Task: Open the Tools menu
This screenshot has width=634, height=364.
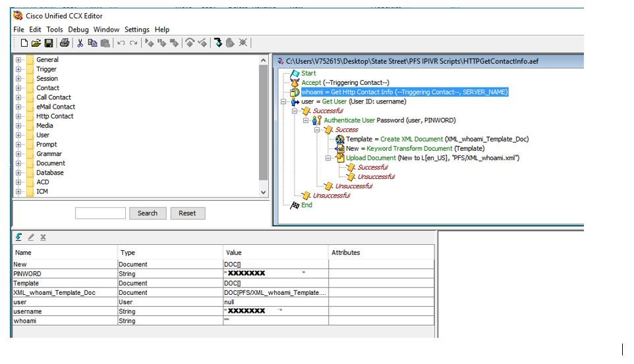Action: point(55,30)
